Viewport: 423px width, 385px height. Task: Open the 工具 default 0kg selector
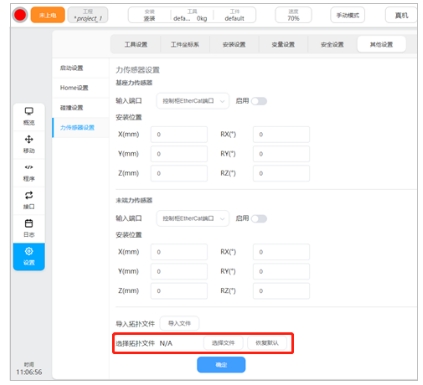pyautogui.click(x=192, y=15)
